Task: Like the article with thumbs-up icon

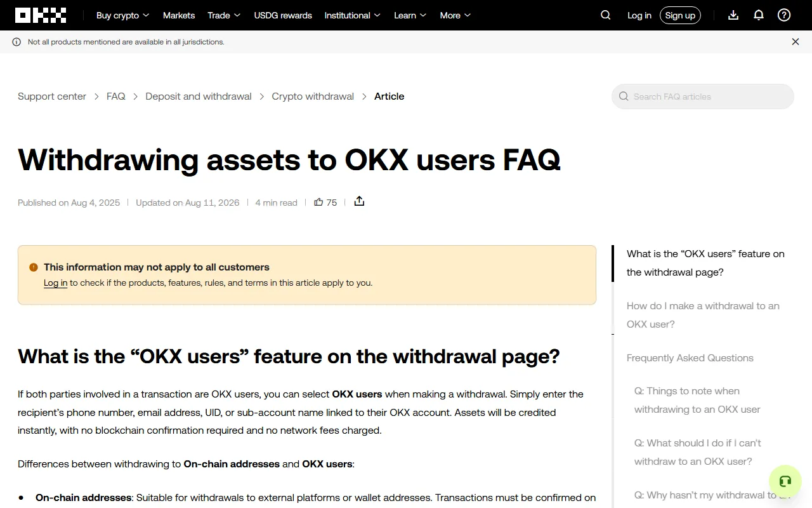Action: tap(318, 203)
